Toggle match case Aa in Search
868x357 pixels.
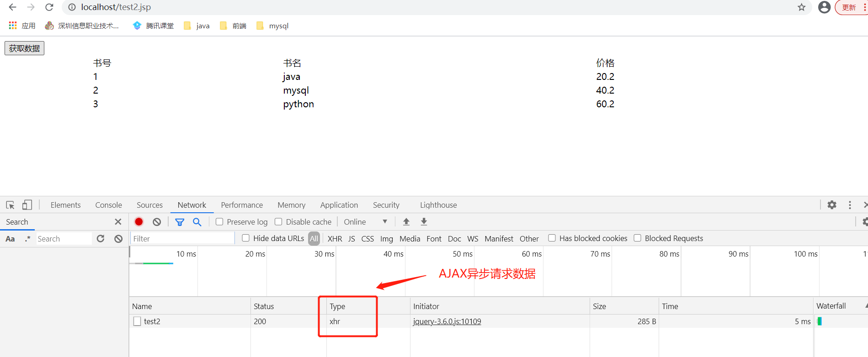click(10, 239)
